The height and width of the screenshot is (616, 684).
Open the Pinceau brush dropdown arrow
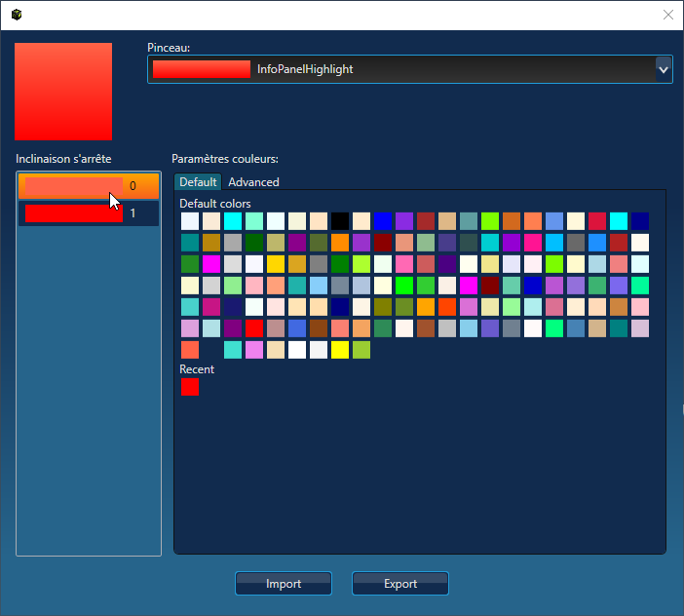(x=664, y=69)
